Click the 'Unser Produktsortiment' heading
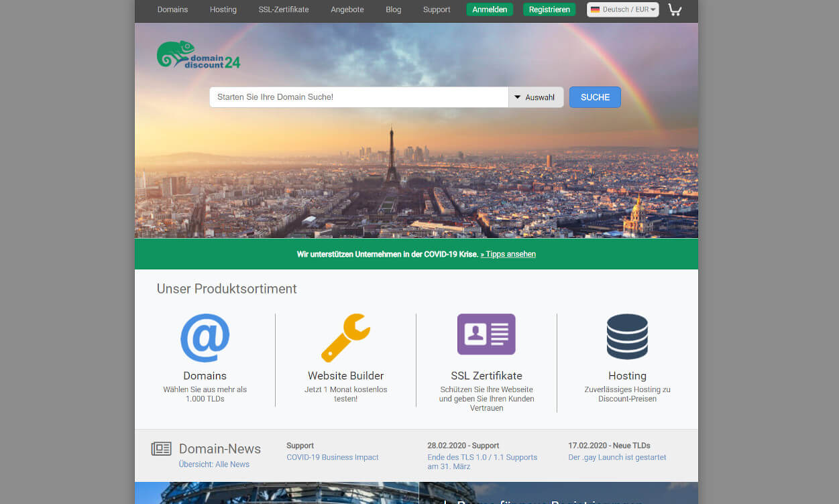Viewport: 839px width, 504px height. tap(227, 289)
